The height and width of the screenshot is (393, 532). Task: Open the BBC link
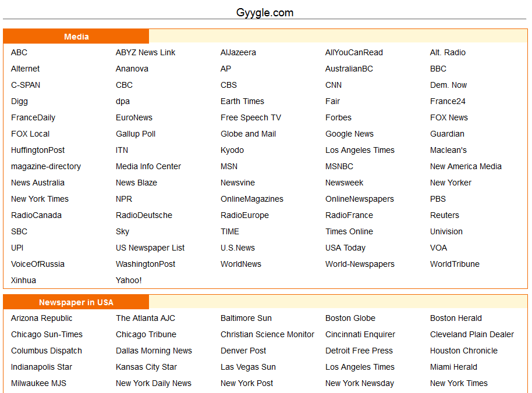(438, 69)
